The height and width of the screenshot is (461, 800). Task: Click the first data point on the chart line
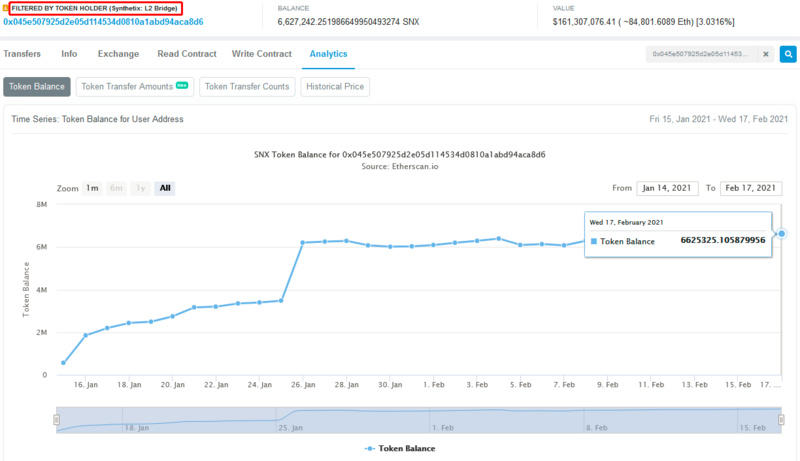click(x=64, y=363)
